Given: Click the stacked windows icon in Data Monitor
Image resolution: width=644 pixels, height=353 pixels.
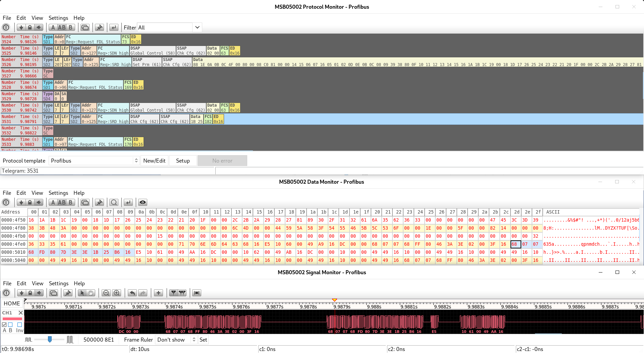Looking at the screenshot, I should (85, 202).
